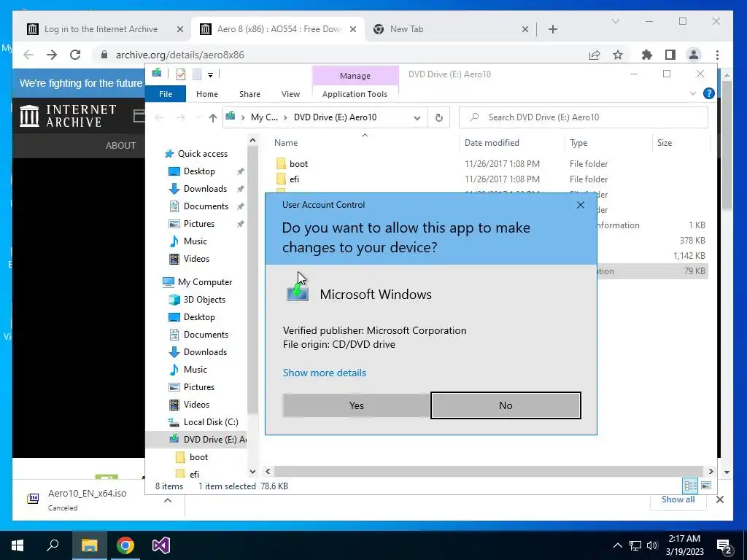Sort files by Date modified column
The image size is (747, 560).
[492, 143]
